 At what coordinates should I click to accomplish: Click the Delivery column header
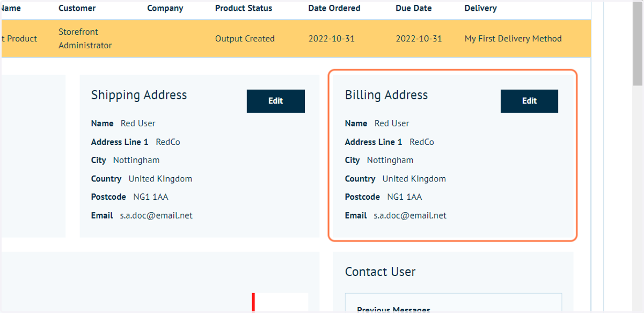tap(480, 8)
